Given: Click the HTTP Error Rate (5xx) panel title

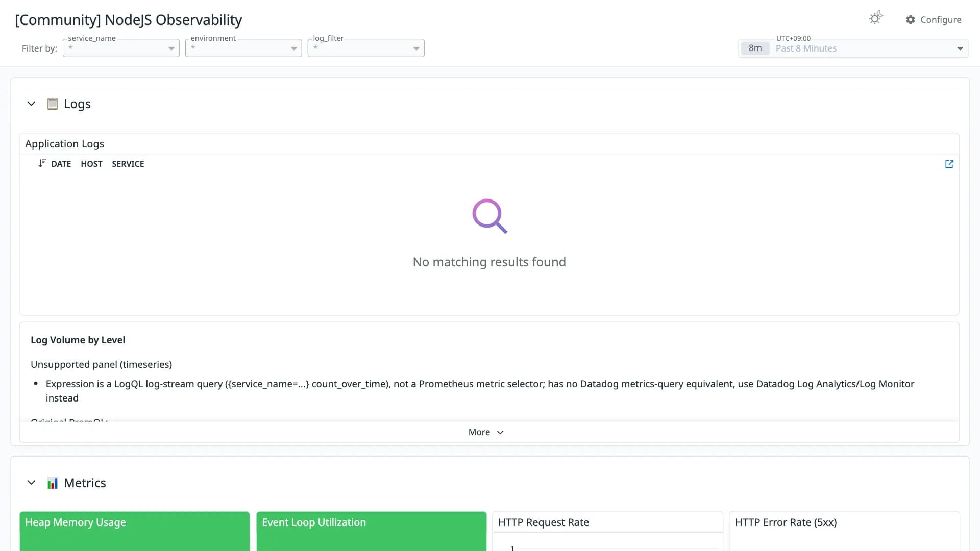Looking at the screenshot, I should pos(786,522).
